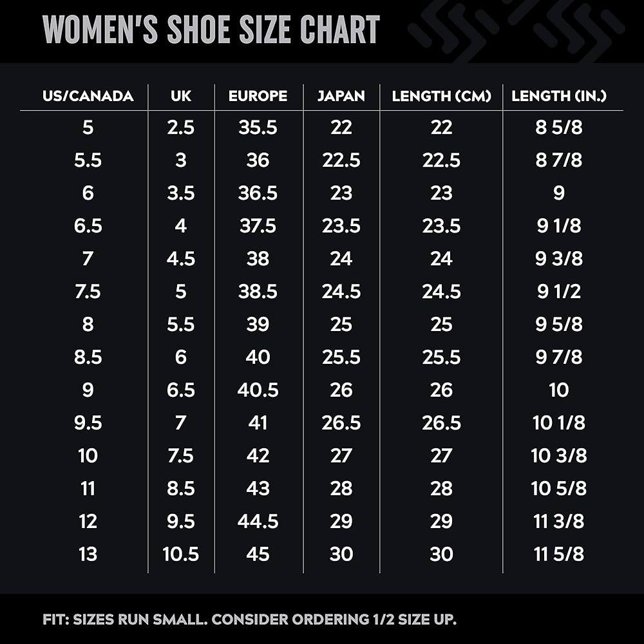
Task: Select the 11 5/8 inch length cell
Action: click(x=559, y=554)
